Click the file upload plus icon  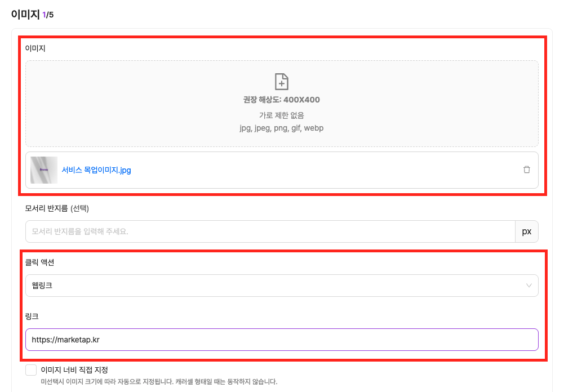(281, 82)
